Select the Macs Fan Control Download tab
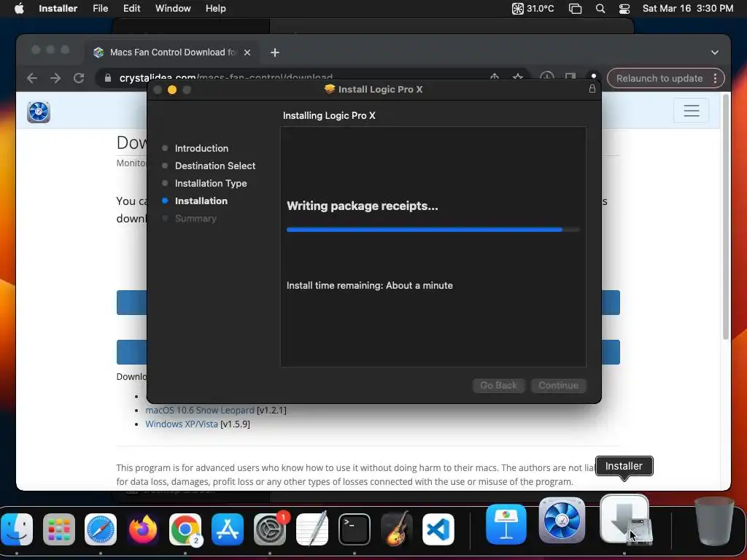The image size is (747, 560). pyautogui.click(x=172, y=52)
